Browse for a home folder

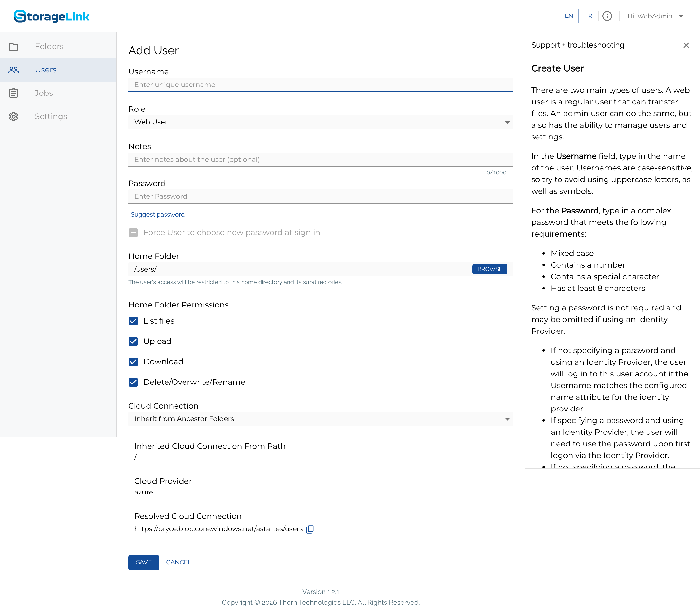pyautogui.click(x=490, y=269)
